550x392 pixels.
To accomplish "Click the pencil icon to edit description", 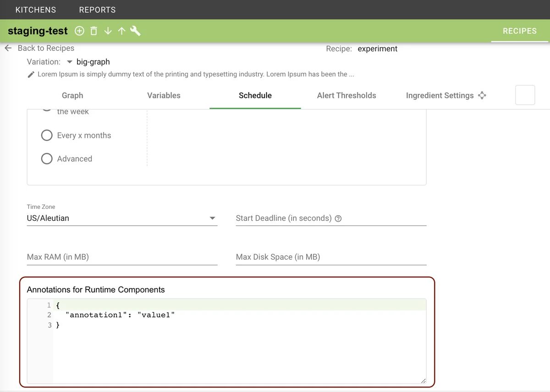I will pyautogui.click(x=31, y=75).
